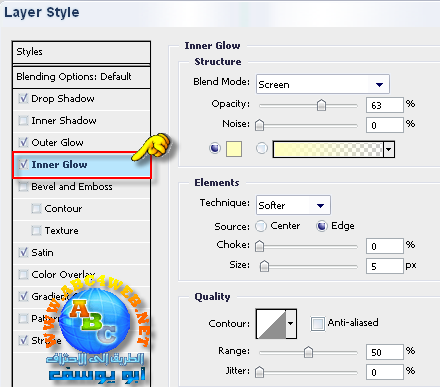This screenshot has width=440, height=387.
Task: Set Source to Edge radio button
Action: (321, 226)
